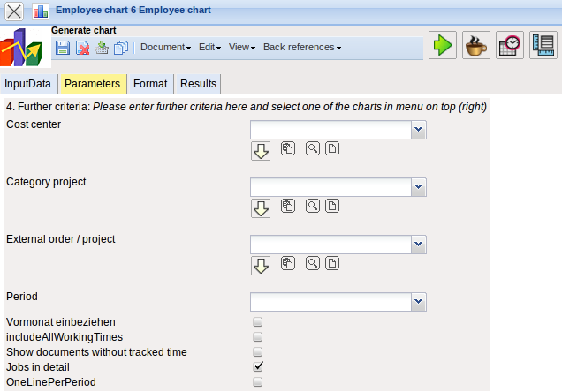Click the red X delete document icon

point(83,48)
